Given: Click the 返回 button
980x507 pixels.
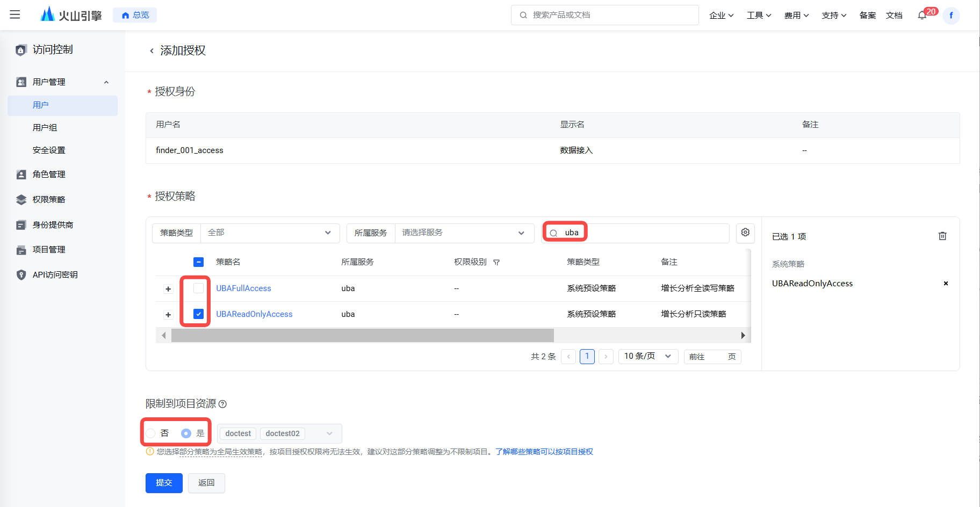Looking at the screenshot, I should pos(206,483).
